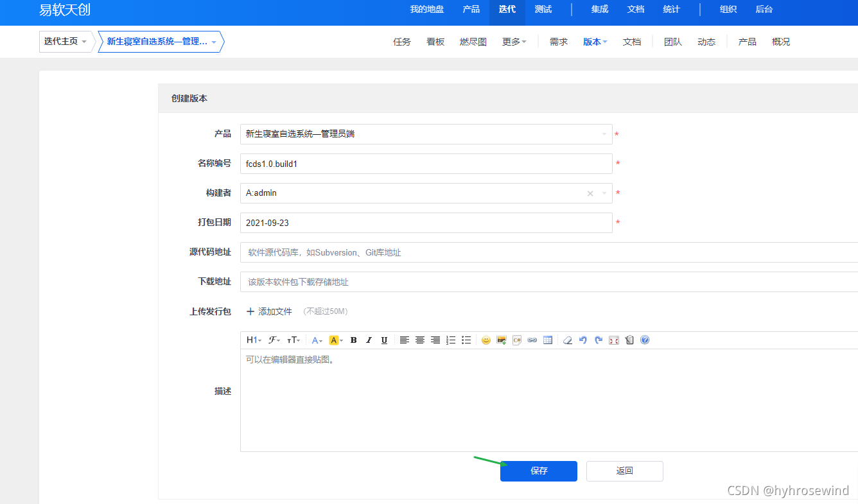
Task: Click inside the description editor text area
Action: click(x=549, y=401)
